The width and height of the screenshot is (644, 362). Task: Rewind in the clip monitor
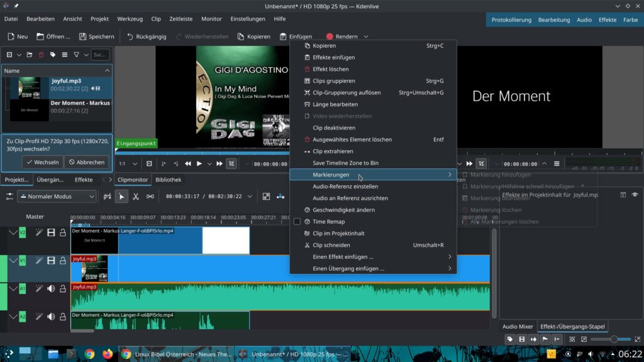[187, 164]
